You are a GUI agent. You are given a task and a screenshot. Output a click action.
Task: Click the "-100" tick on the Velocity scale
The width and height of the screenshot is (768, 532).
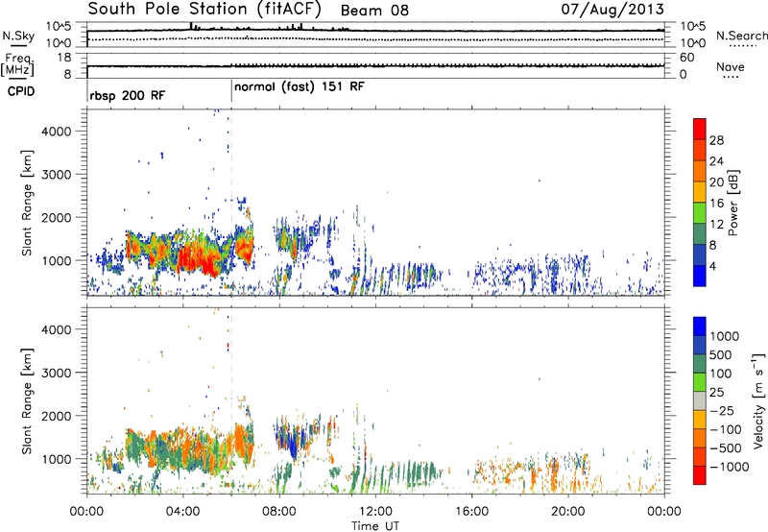point(726,429)
